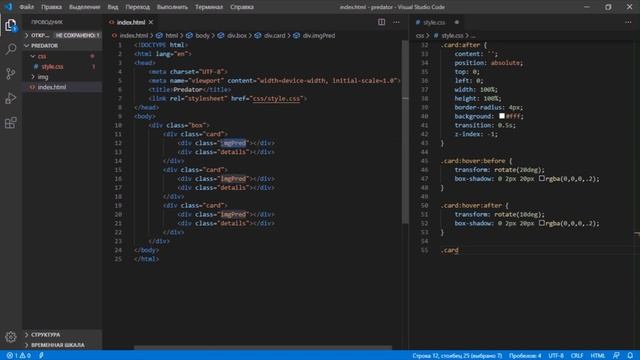
Task: Click div.card in the breadcrumb path
Action: click(x=274, y=36)
